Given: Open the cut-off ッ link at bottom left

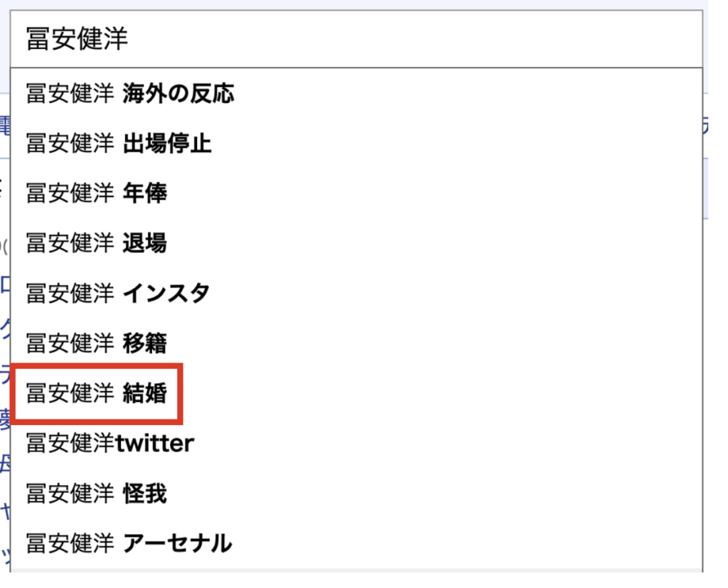Looking at the screenshot, I should (x=4, y=556).
